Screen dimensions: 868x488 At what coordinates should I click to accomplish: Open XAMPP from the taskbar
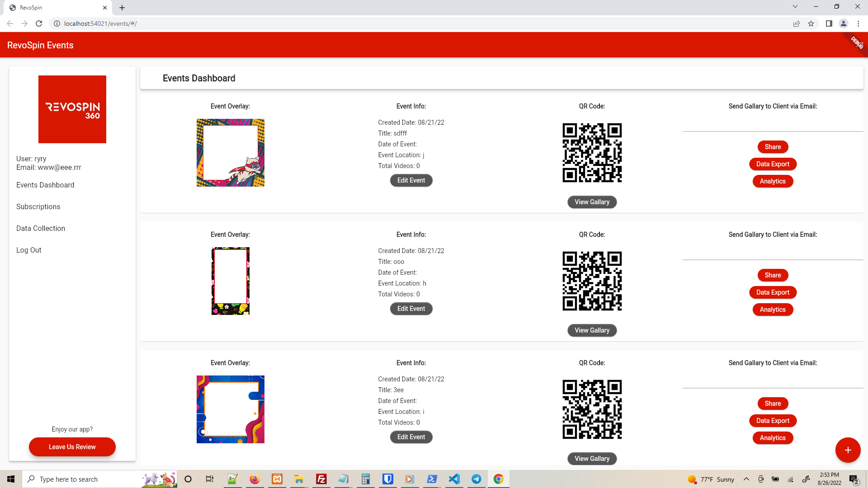(277, 479)
